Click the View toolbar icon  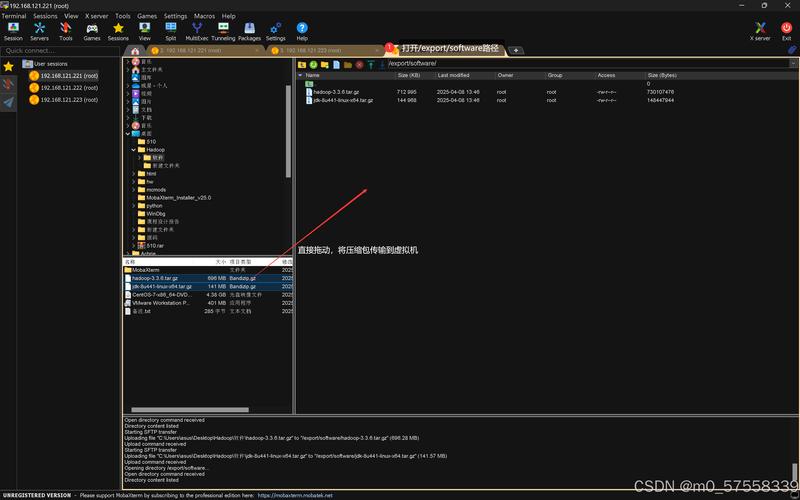tap(144, 31)
